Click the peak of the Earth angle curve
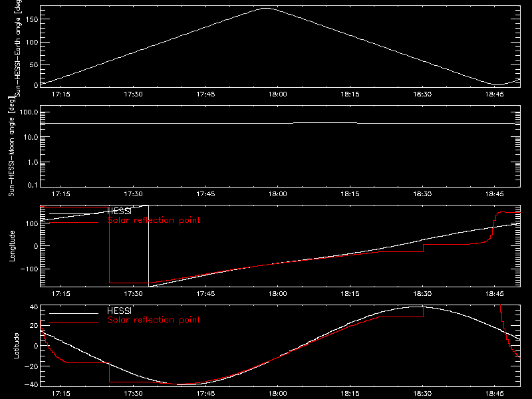 [266, 8]
